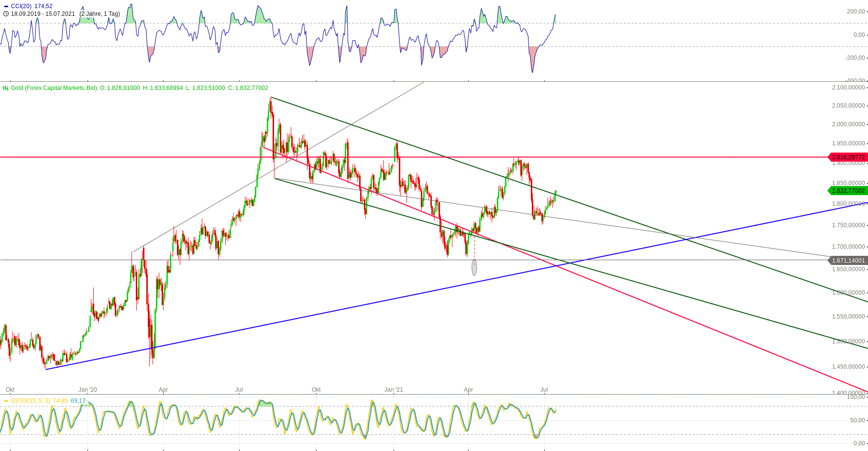Click the candlestick icon next to Gold legend
The width and height of the screenshot is (868, 451).
click(x=5, y=88)
